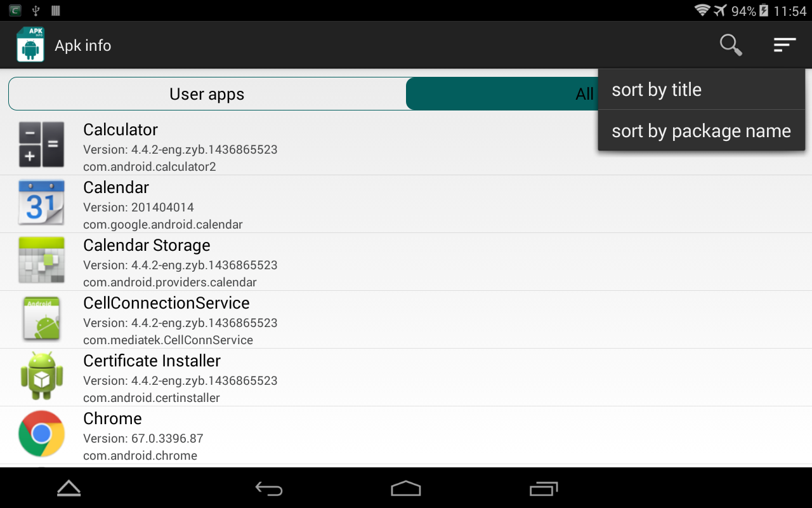Screen dimensions: 812x508
Task: Tap the battery status icon
Action: click(x=764, y=11)
